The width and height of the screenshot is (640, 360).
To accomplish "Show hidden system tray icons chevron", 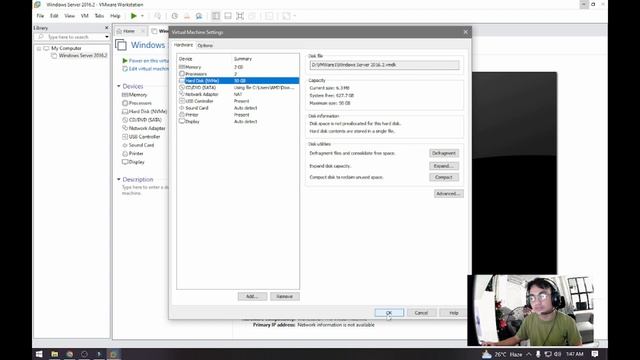I will (x=529, y=354).
